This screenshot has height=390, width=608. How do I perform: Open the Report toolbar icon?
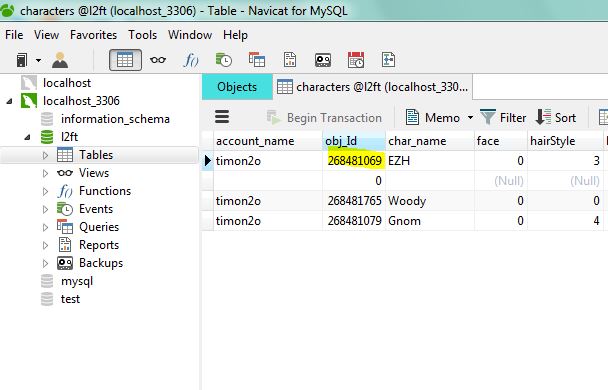290,60
